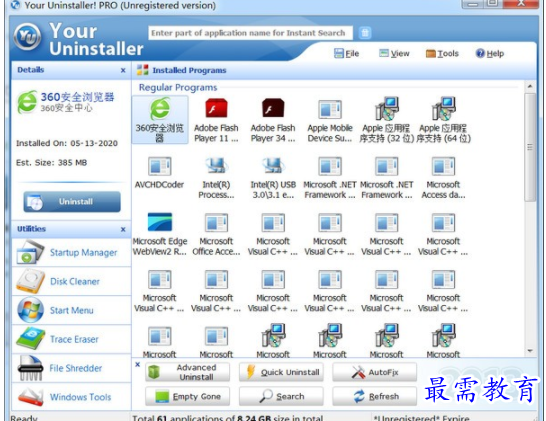The height and width of the screenshot is (421, 546).
Task: Open File Shredder utility
Action: click(71, 368)
